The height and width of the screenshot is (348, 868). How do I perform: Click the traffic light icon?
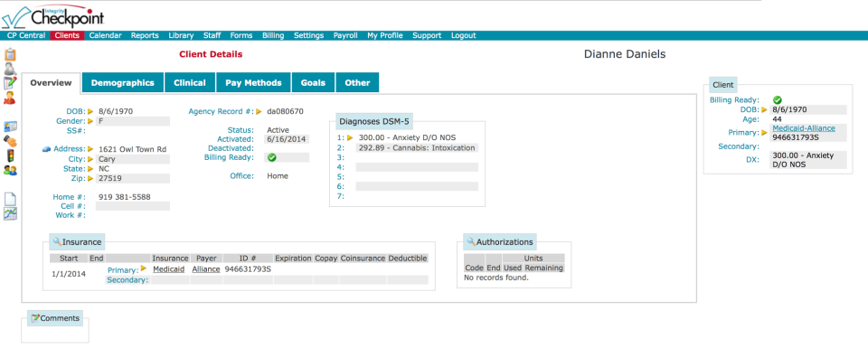pyautogui.click(x=10, y=155)
